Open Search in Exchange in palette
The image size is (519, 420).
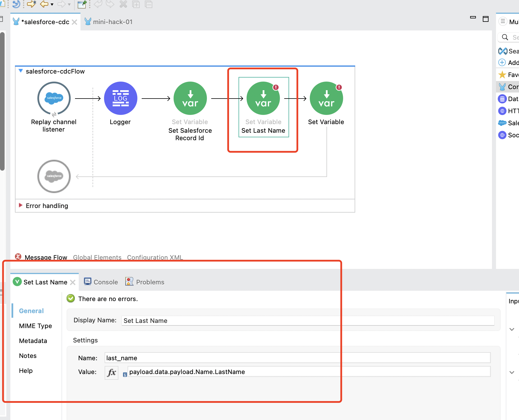(x=509, y=51)
